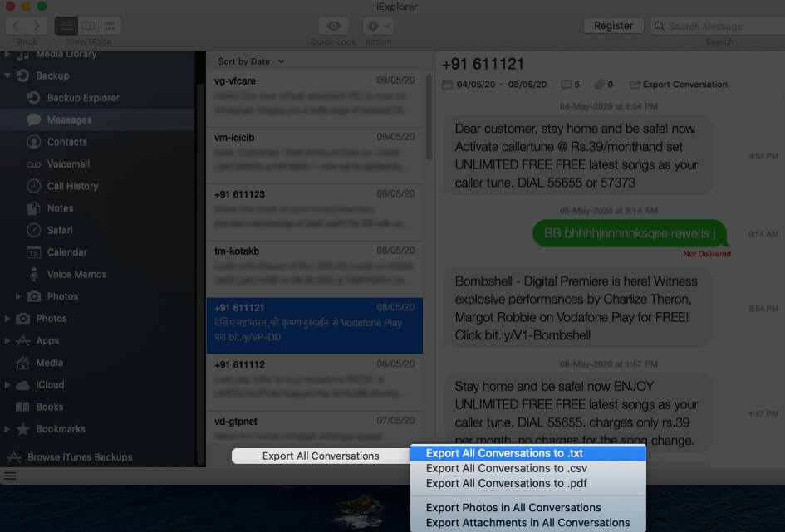Select Messages in the sidebar

click(x=97, y=120)
